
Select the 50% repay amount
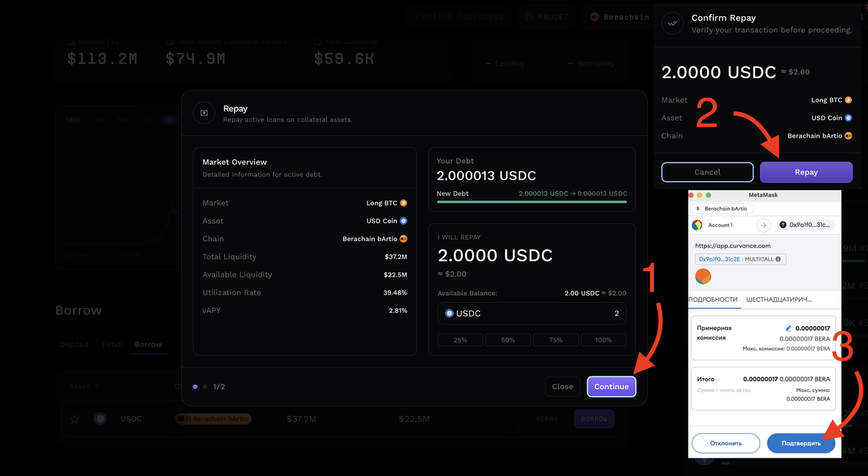[508, 340]
